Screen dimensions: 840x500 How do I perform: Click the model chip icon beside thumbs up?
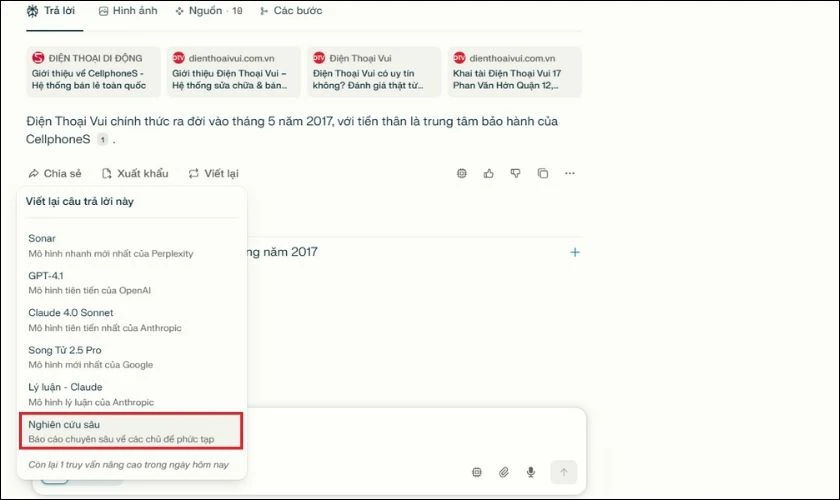click(x=462, y=173)
